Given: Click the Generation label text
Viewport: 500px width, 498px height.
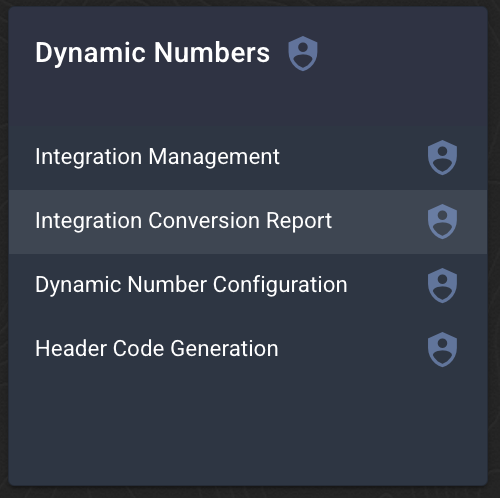Looking at the screenshot, I should click(x=224, y=349).
